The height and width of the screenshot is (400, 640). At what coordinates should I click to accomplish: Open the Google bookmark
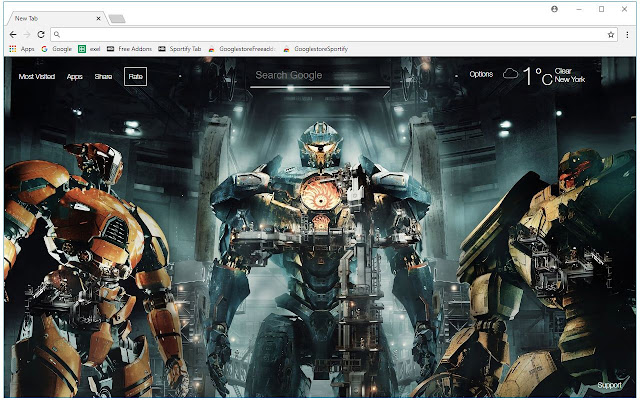point(57,49)
